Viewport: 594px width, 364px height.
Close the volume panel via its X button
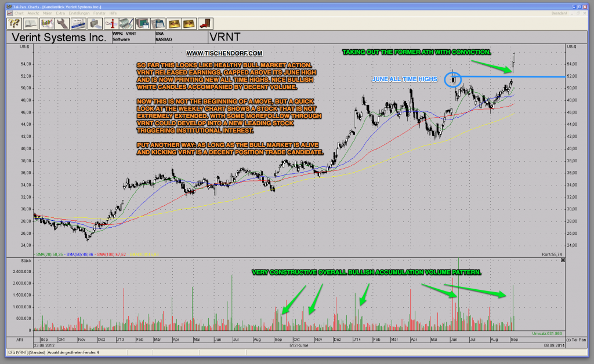562,261
